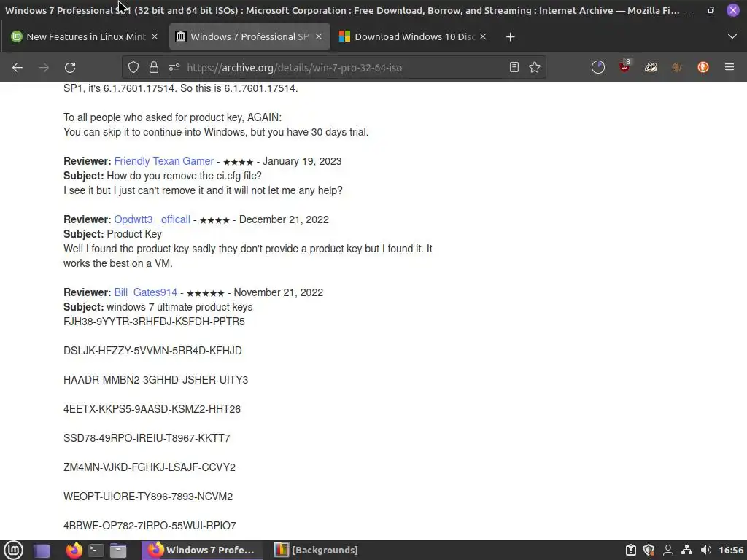Focus Windows 7 Profe... taskbar window button

[x=201, y=551]
